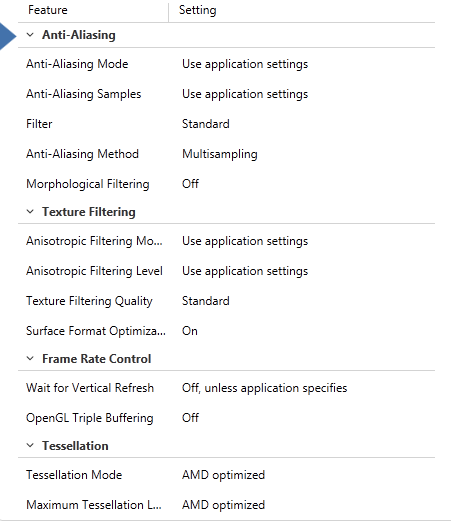Viewport: 451px width, 529px height.
Task: Open the Anti-Aliasing Mode setting value
Action: click(x=245, y=64)
